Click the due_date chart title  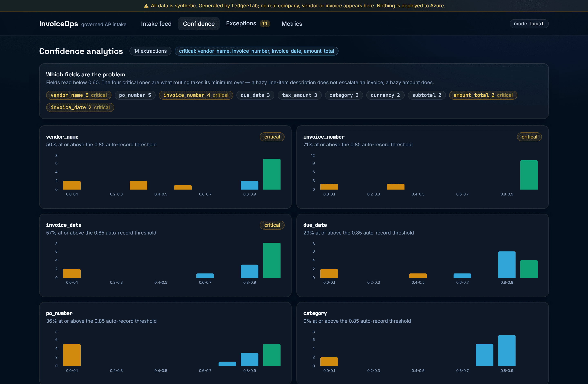point(315,225)
